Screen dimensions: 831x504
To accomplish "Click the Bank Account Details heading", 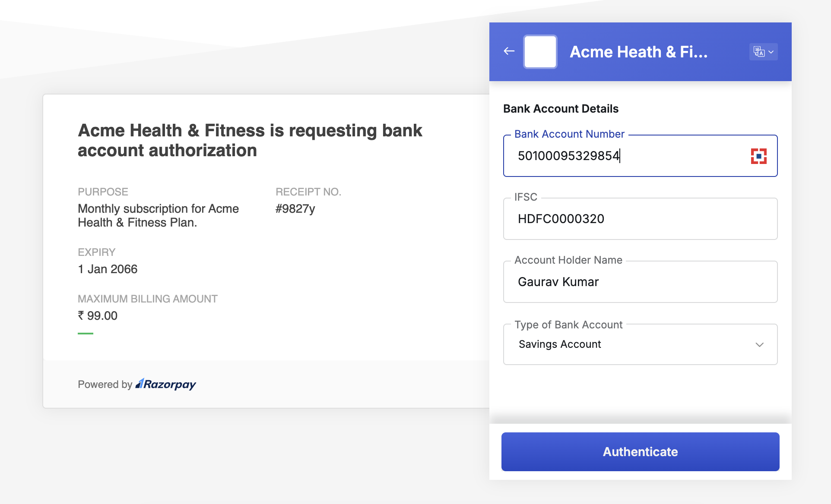I will (x=560, y=108).
